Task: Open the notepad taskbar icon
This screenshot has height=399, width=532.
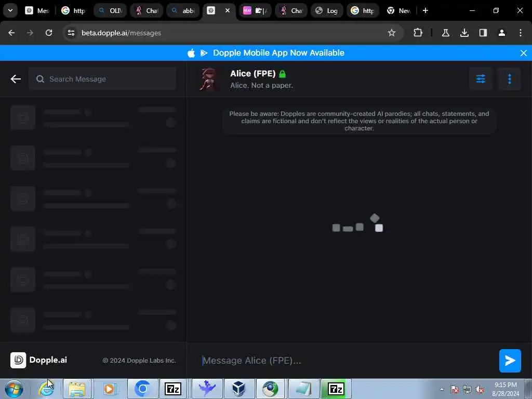Action: [303, 389]
